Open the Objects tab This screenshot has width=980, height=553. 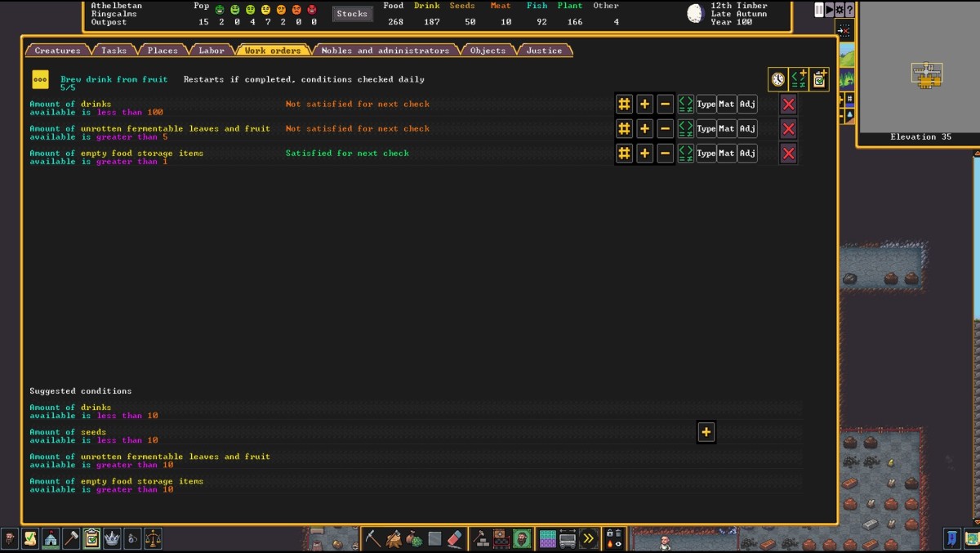488,50
